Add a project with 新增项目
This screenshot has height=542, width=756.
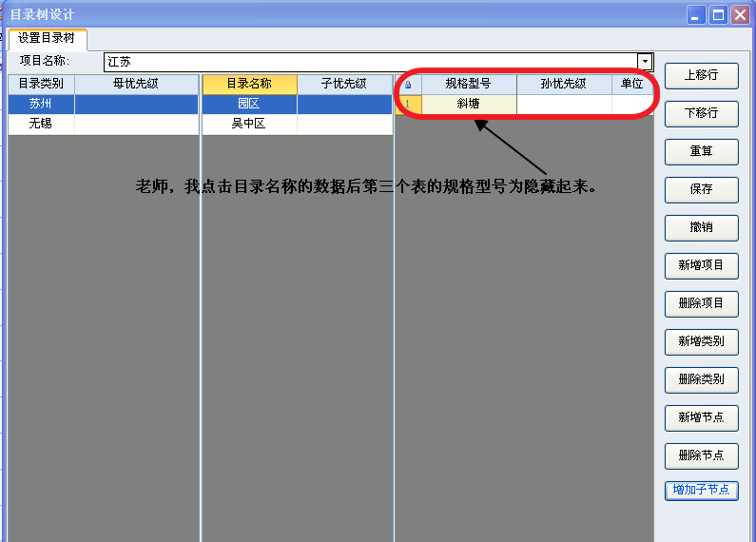(x=701, y=266)
